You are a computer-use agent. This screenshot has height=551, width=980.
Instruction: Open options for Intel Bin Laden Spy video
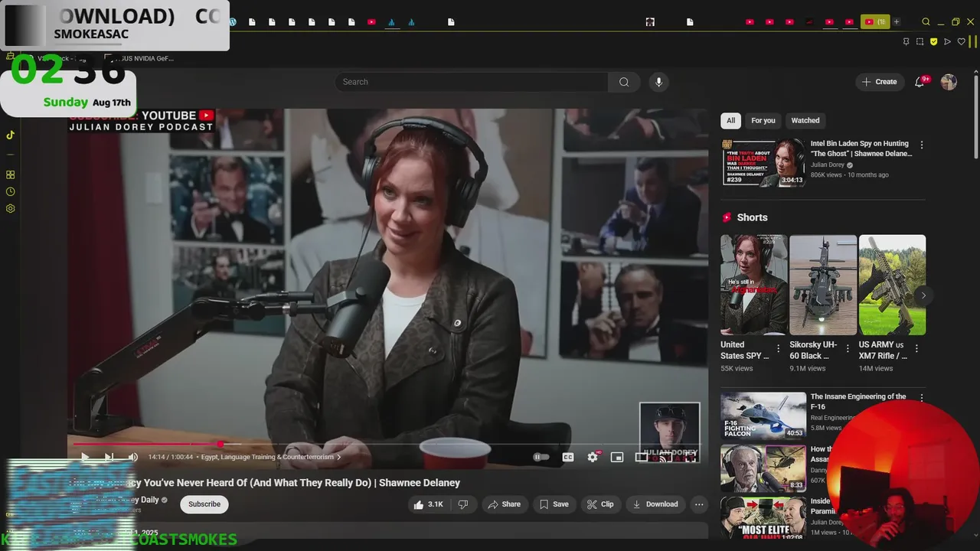tap(921, 145)
